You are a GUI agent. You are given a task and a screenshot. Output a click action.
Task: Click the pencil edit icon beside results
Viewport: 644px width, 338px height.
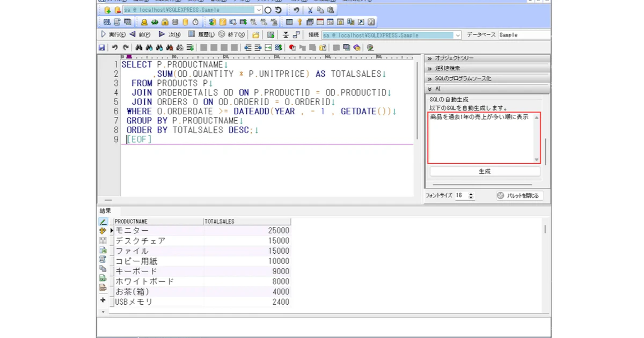(103, 222)
